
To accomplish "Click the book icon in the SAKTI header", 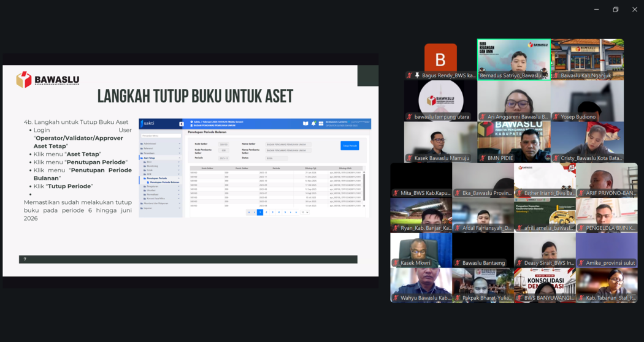I will pyautogui.click(x=305, y=123).
